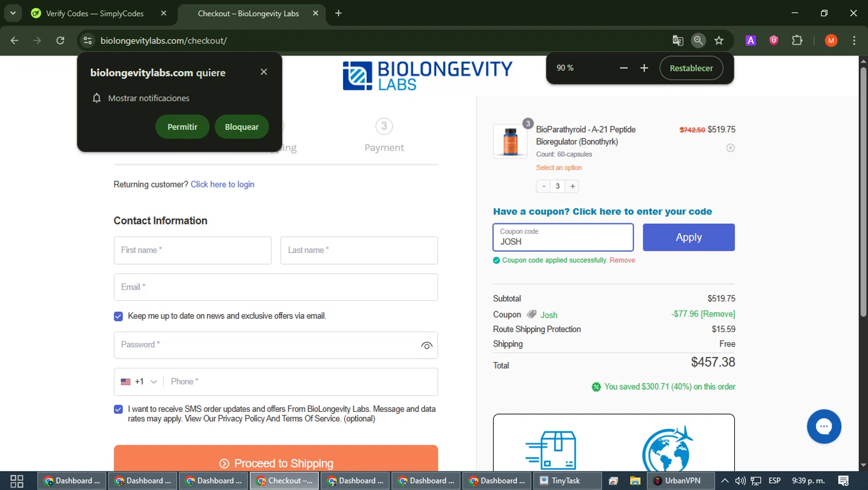Open File Explorer in taskbar
The height and width of the screenshot is (490, 868).
click(x=635, y=481)
